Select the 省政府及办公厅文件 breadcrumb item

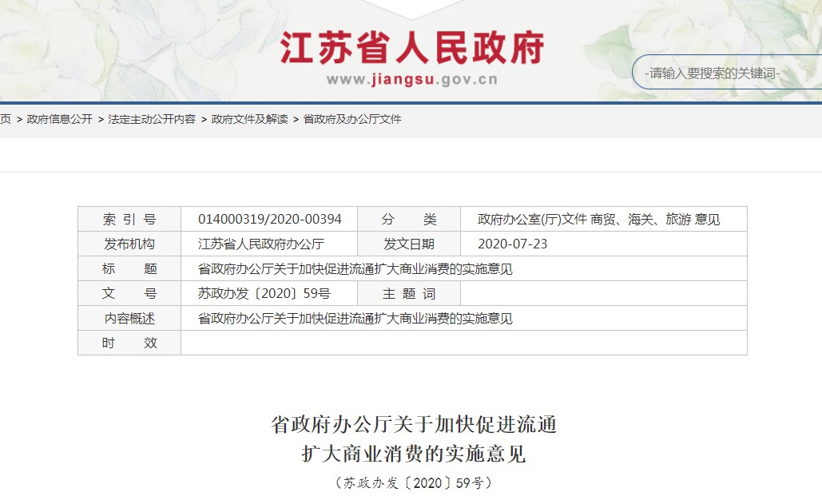click(x=352, y=119)
